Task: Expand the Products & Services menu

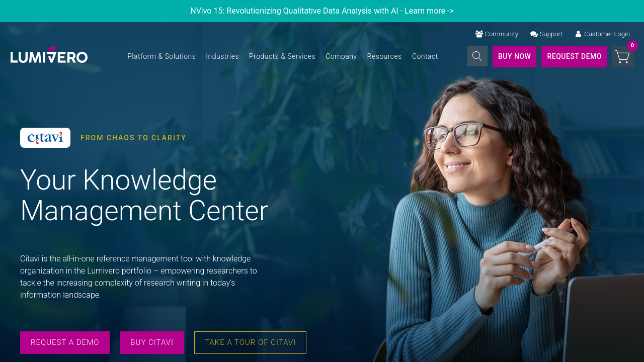Action: tap(282, 56)
